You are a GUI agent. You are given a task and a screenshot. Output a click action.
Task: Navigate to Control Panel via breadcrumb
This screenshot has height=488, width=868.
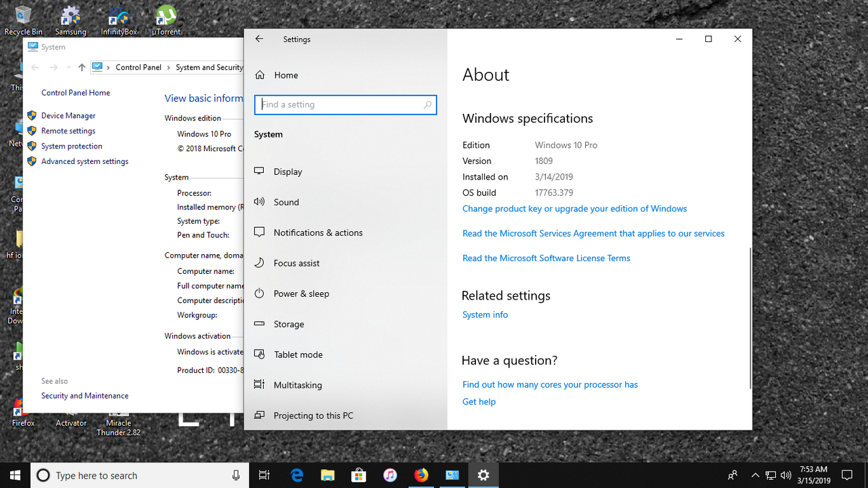tap(138, 67)
